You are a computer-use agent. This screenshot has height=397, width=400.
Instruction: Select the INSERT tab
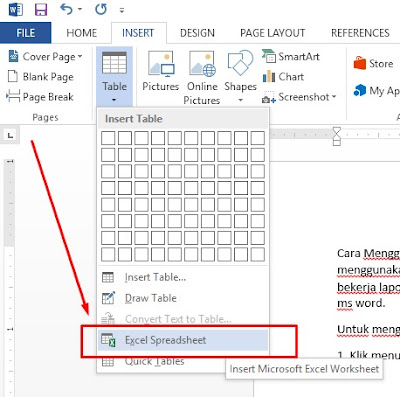tap(138, 33)
